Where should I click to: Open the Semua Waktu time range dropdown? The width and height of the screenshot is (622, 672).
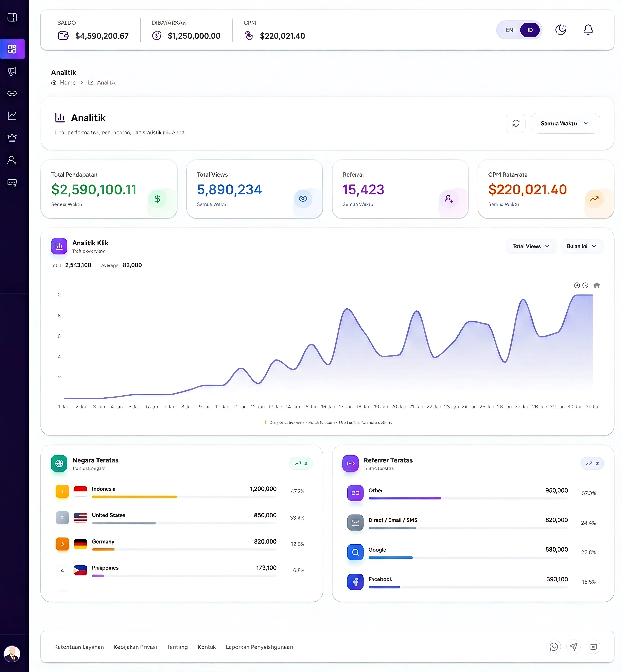(565, 123)
